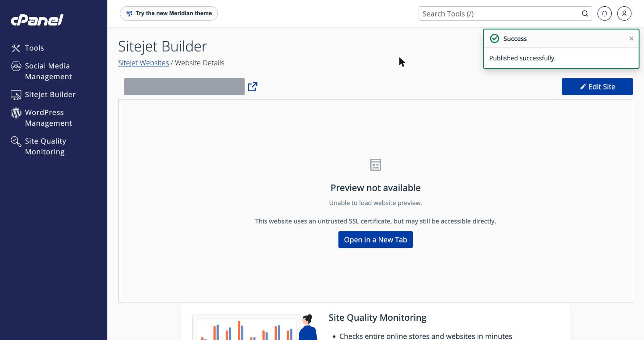Click the Edit Site button
Viewport: 644px width, 340px height.
597,86
